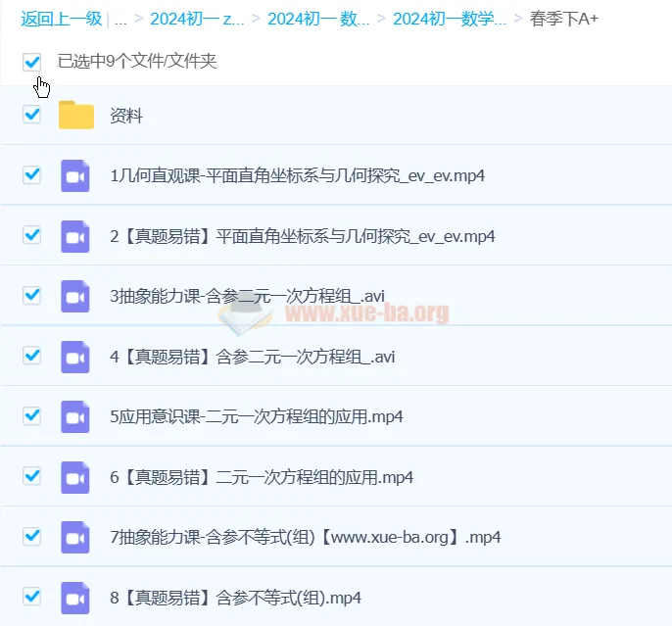This screenshot has height=626, width=672.
Task: Click video icon for 5应用意识课 file
Action: 75,416
